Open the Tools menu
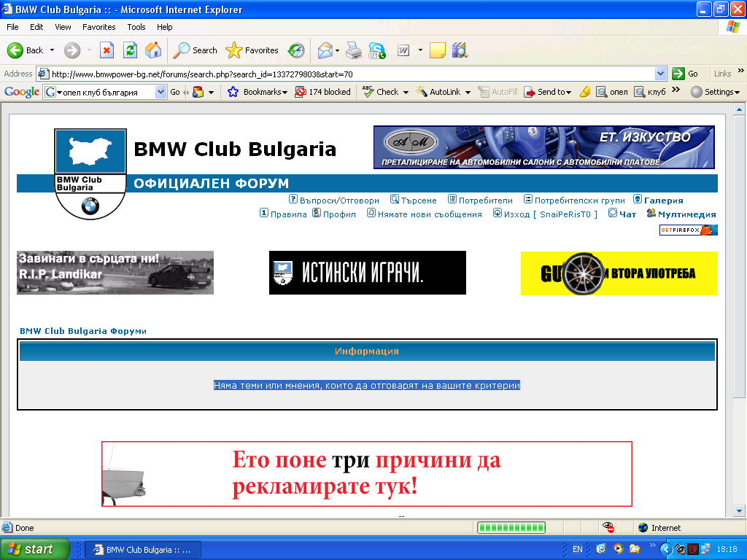Viewport: 747px width, 560px height. coord(136,27)
